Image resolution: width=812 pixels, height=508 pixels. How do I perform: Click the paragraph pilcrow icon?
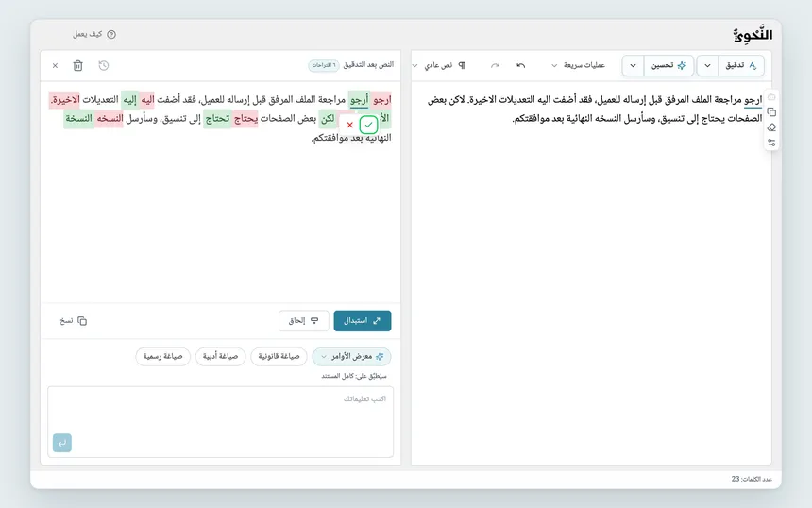click(462, 66)
